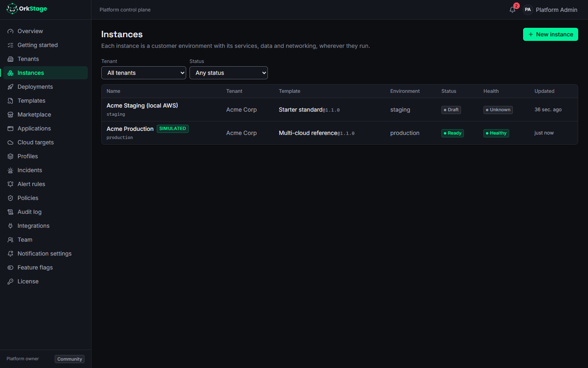Click the Community edition badge
This screenshot has height=368, width=588.
pyautogui.click(x=69, y=359)
